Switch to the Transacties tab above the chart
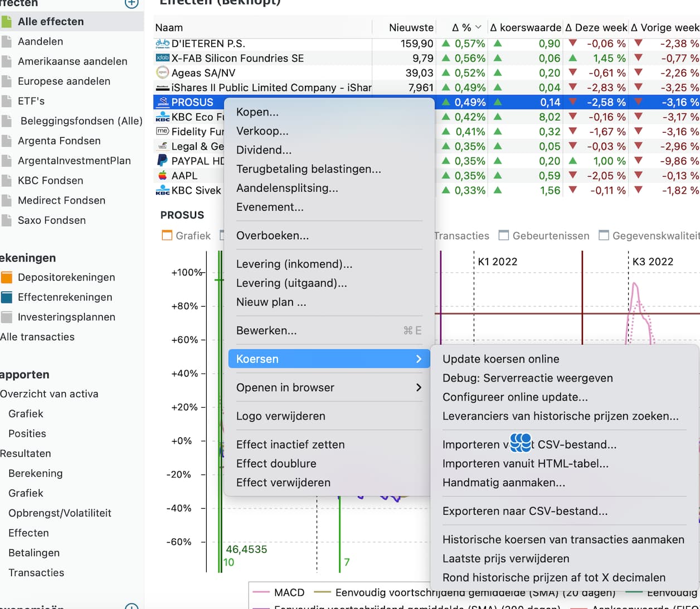 click(x=461, y=236)
